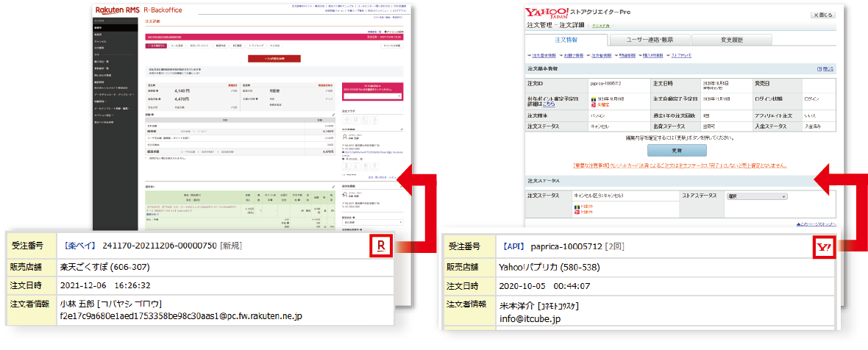Click customer name 米本洋介
The width and height of the screenshot is (868, 350).
[518, 306]
